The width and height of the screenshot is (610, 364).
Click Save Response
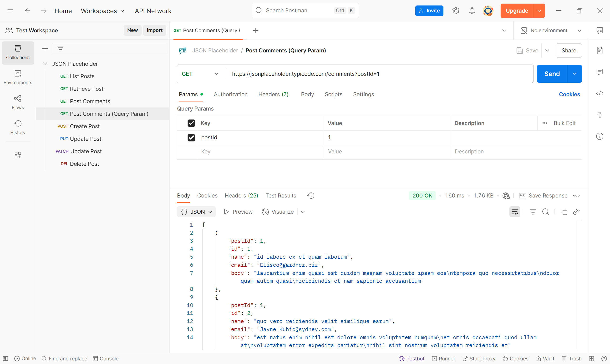tap(543, 196)
